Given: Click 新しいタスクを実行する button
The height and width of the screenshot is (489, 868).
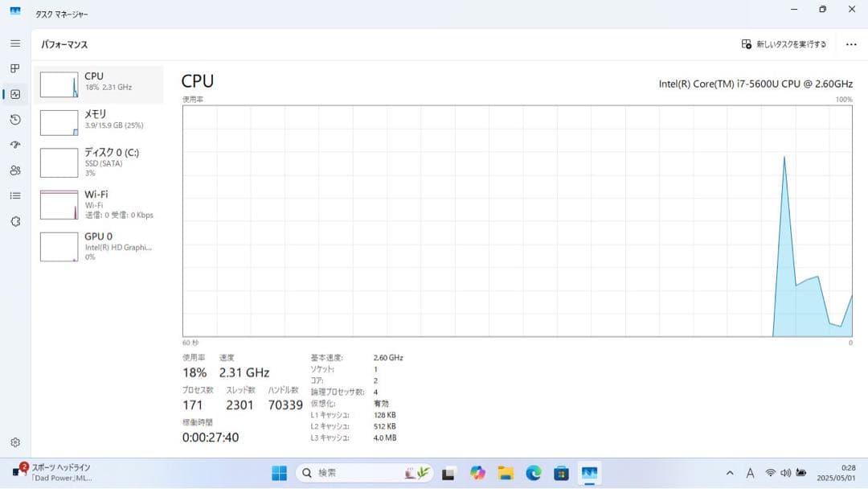Looking at the screenshot, I should click(781, 44).
